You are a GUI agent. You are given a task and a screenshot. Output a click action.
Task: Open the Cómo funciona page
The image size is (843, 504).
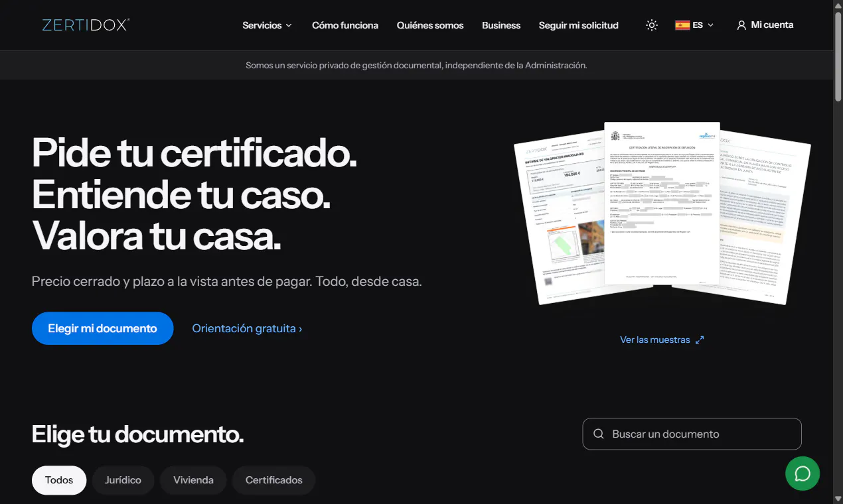[x=345, y=25]
